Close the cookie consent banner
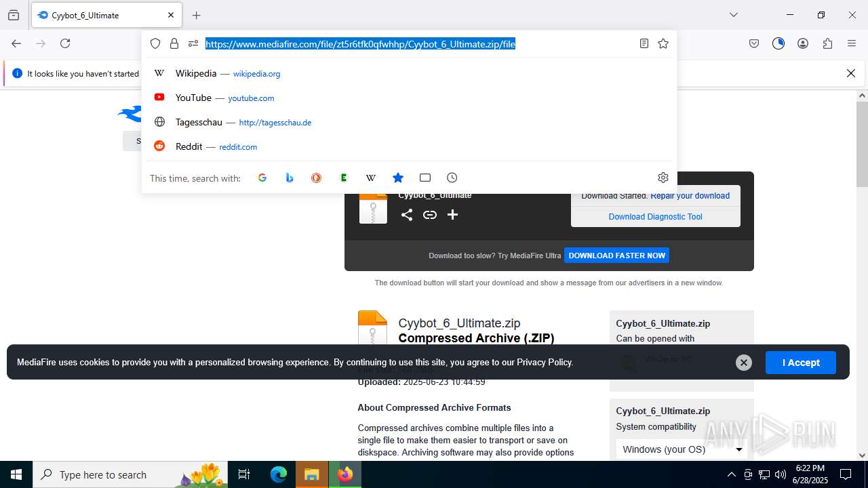 coord(744,363)
